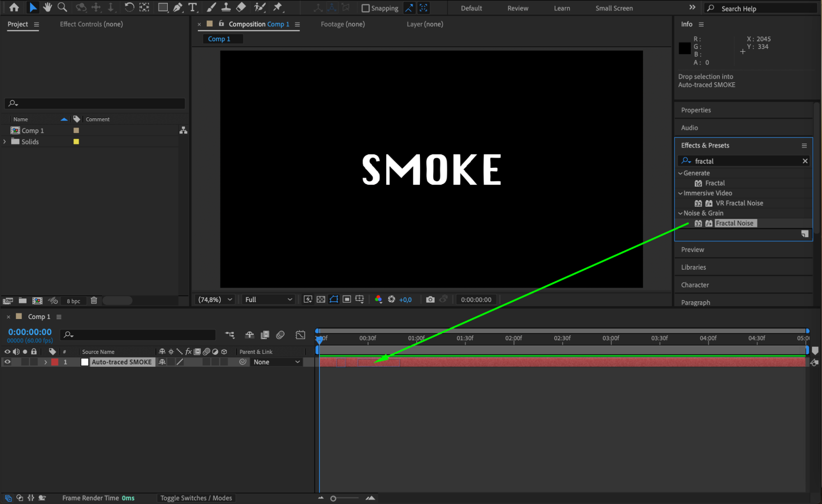
Task: Expand the Solids folder
Action: [x=5, y=141]
